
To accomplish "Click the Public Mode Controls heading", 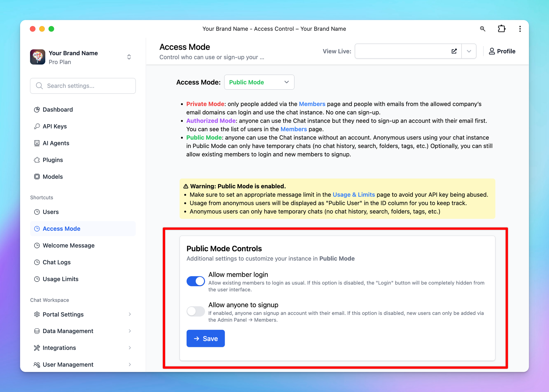I will click(224, 249).
